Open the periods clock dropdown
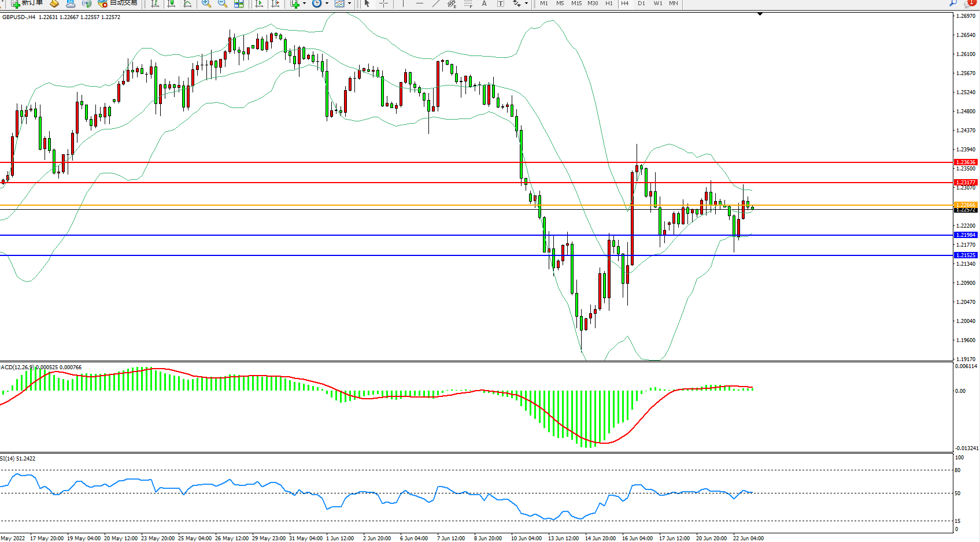This screenshot has width=980, height=542. (x=327, y=3)
